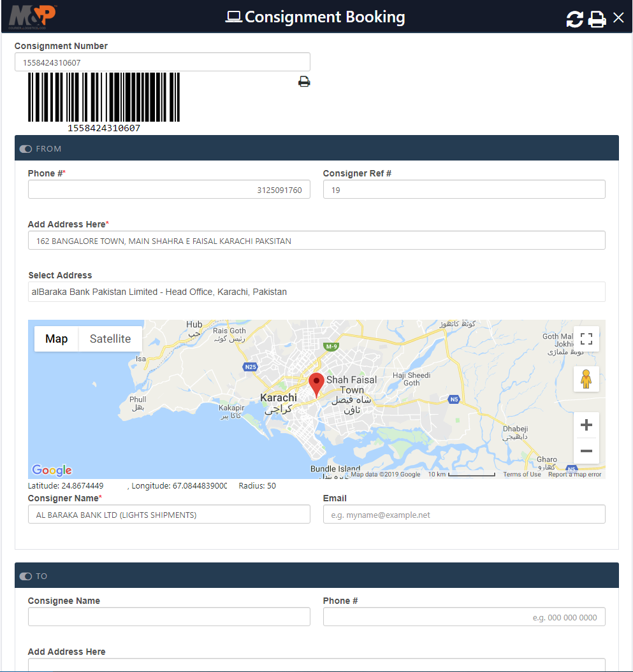Click the Consigner Name field
Screen dimensions: 633x672
pos(169,514)
